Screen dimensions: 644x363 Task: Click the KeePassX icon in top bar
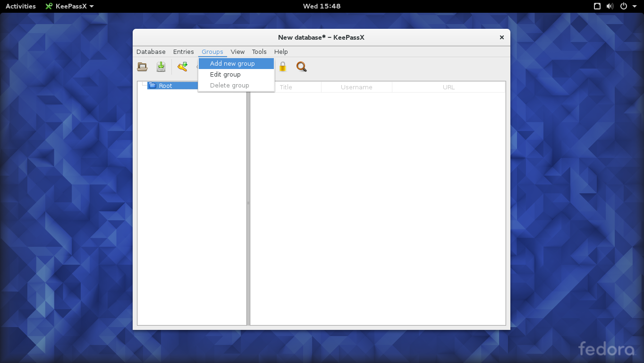pyautogui.click(x=49, y=6)
